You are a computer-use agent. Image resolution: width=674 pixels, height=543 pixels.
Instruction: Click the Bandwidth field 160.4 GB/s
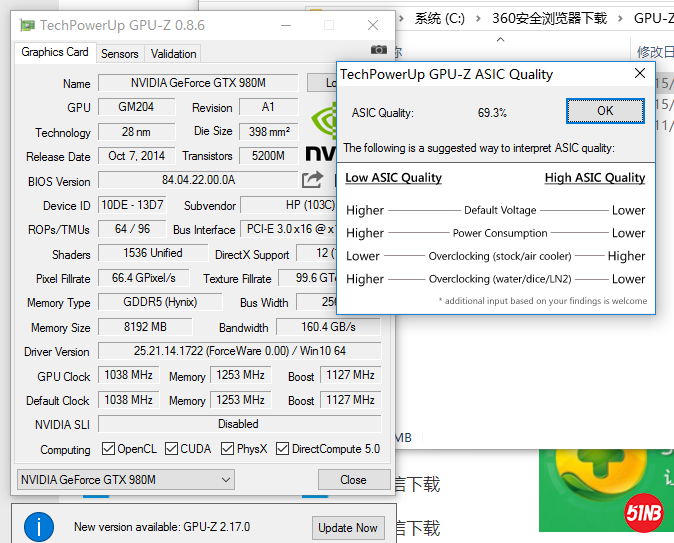coord(328,327)
